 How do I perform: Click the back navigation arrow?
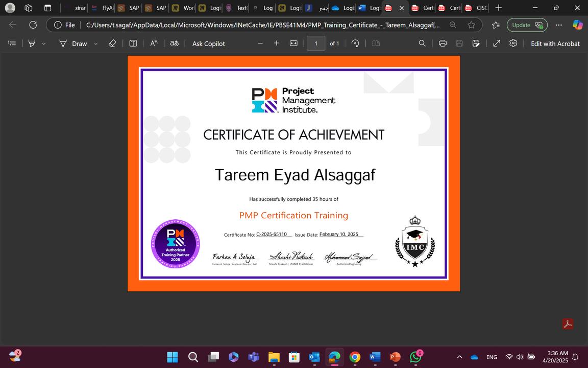click(13, 25)
